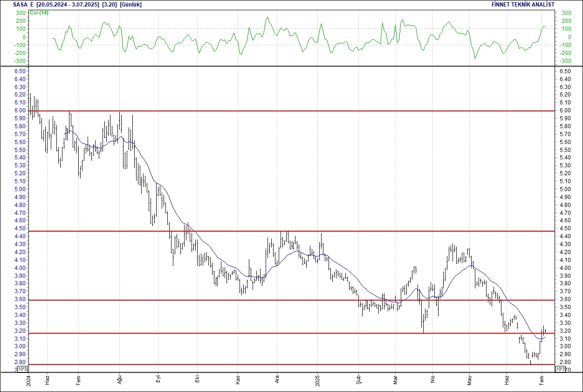Click the FİNNET TEKNİK ANALİST label

tap(523, 4)
